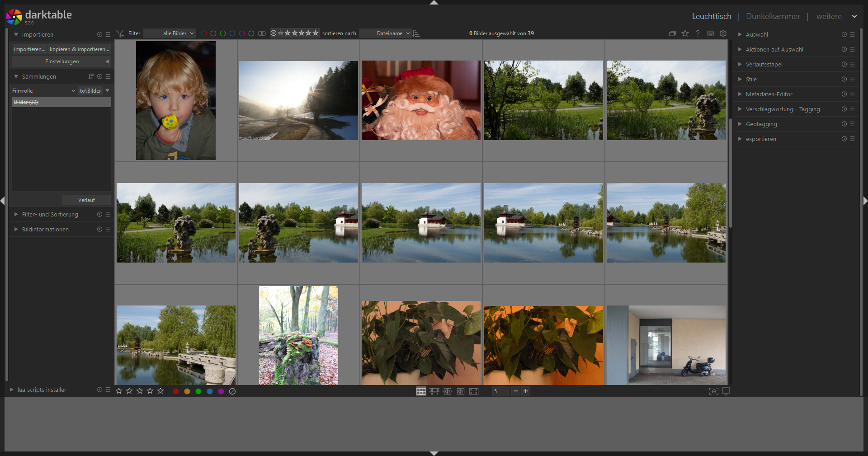Toggle image grouping with the overlapping frames icon

pyautogui.click(x=672, y=33)
